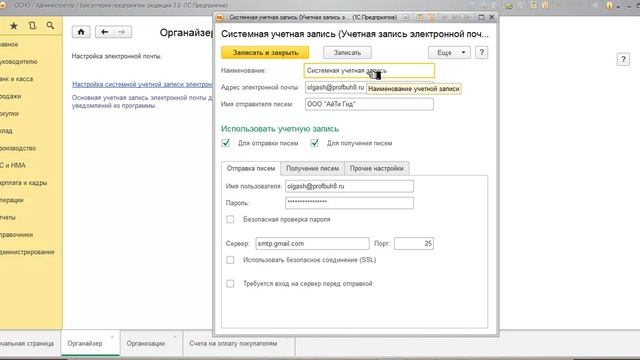
Task: Open the Банк и касса section
Action: click(x=16, y=79)
